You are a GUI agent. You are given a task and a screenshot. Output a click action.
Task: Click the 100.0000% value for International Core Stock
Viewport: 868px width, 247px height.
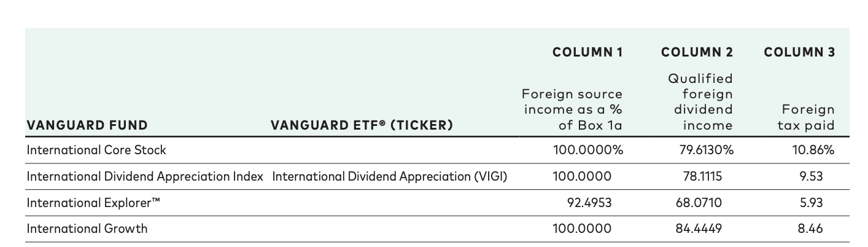coord(587,150)
